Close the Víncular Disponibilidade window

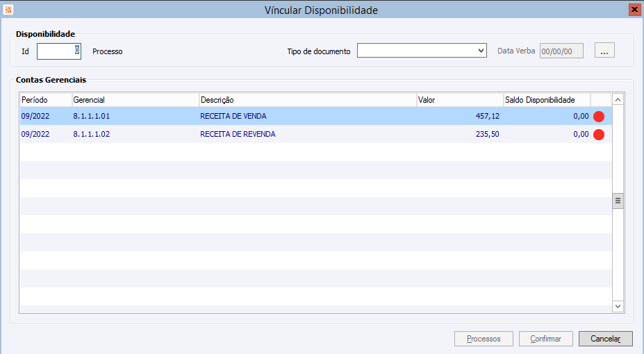pyautogui.click(x=634, y=10)
